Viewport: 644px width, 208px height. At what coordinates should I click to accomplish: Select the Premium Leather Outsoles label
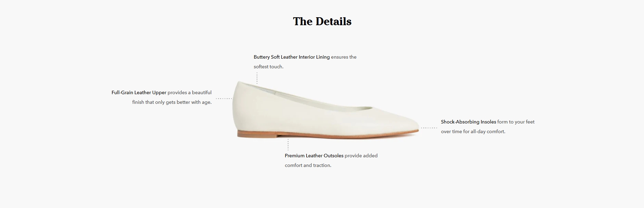click(314, 156)
